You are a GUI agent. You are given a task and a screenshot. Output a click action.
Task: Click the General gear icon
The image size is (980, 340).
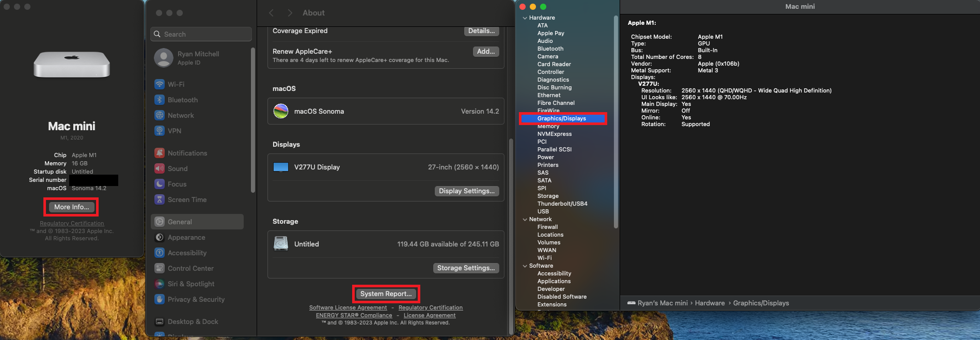coord(160,222)
